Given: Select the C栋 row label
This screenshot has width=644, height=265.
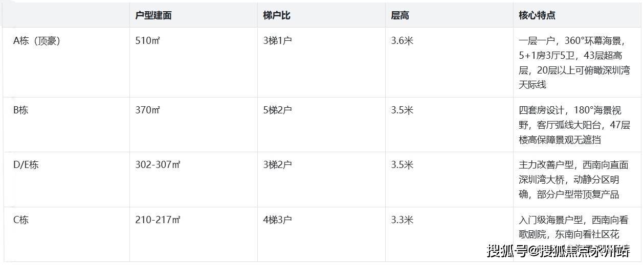Looking at the screenshot, I should [x=21, y=220].
